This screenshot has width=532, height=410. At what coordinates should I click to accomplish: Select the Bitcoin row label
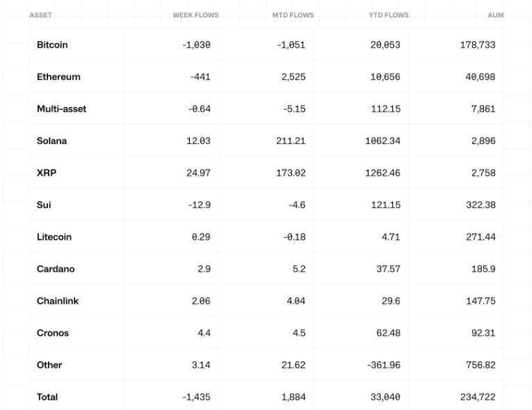coord(52,44)
